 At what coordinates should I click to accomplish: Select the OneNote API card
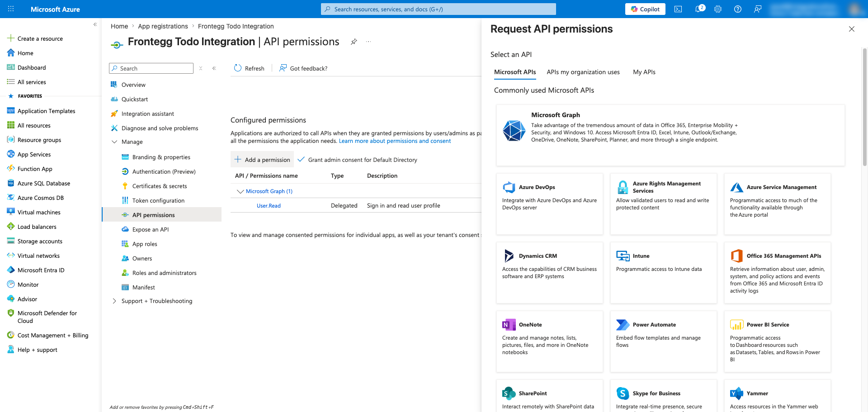tap(550, 341)
